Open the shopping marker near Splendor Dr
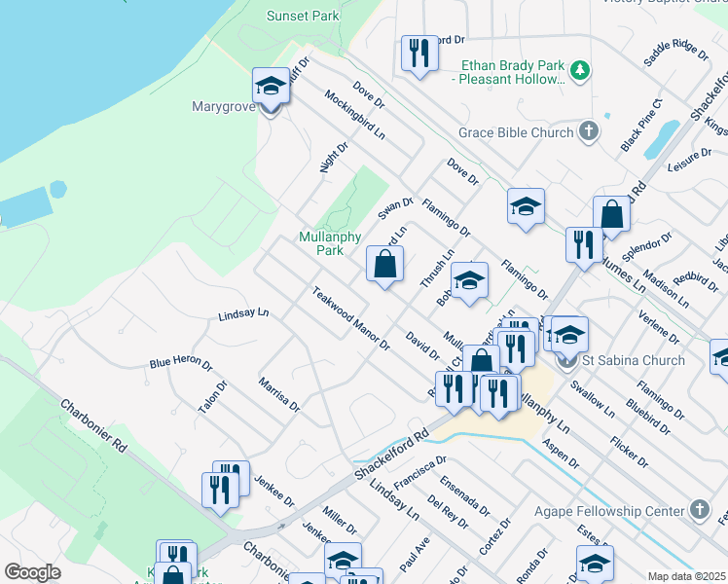This screenshot has height=584, width=728. pyautogui.click(x=611, y=215)
